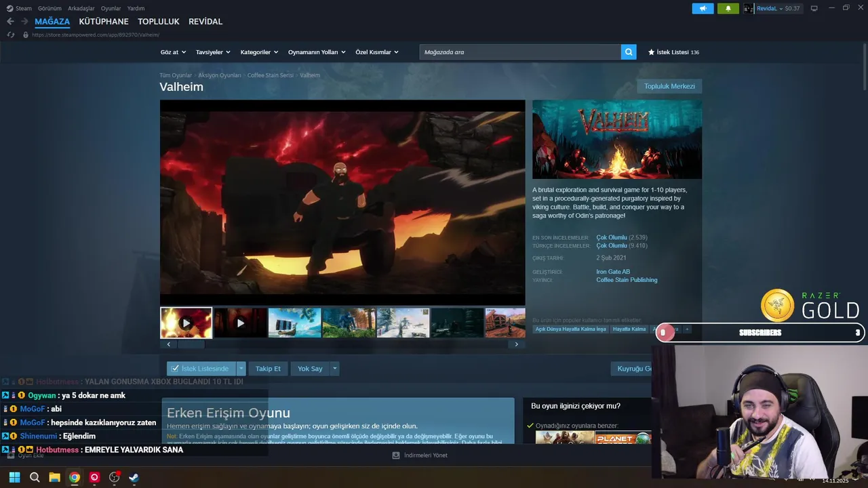Select the MAĞAZA tab

pyautogui.click(x=52, y=22)
